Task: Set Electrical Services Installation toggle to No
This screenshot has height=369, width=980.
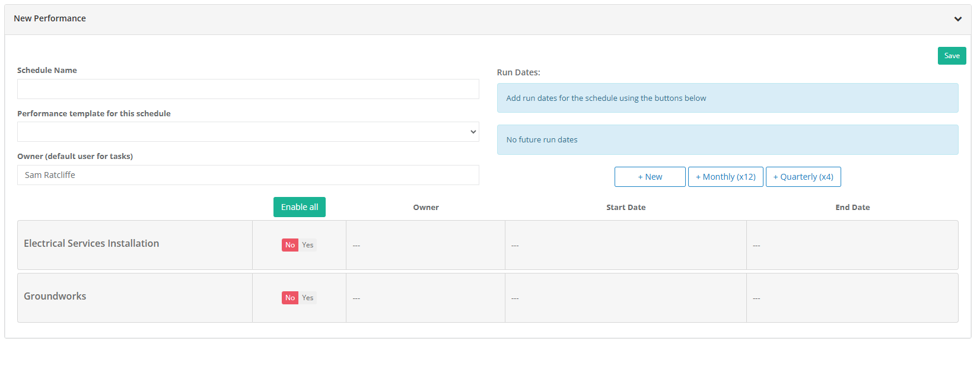Action: 289,245
